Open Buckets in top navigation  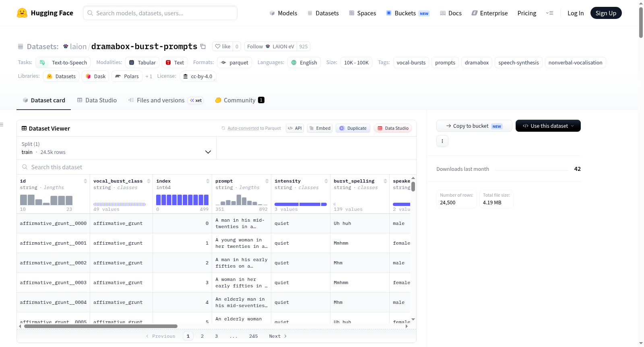point(408,13)
